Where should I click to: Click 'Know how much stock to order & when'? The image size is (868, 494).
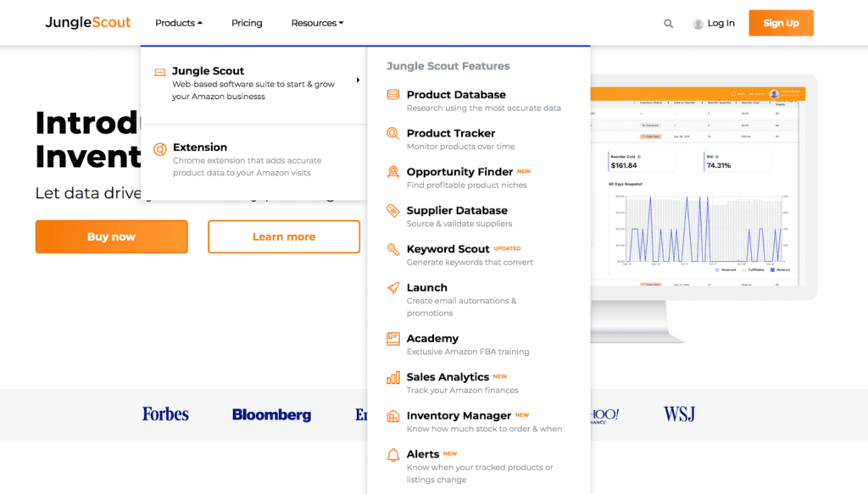[x=484, y=430]
